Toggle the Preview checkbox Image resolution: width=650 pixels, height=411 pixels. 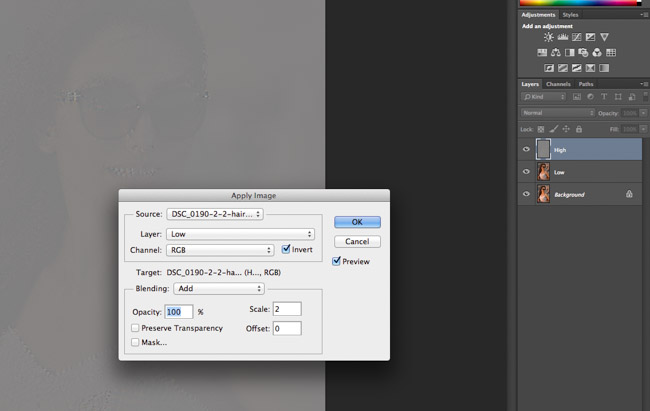click(336, 261)
